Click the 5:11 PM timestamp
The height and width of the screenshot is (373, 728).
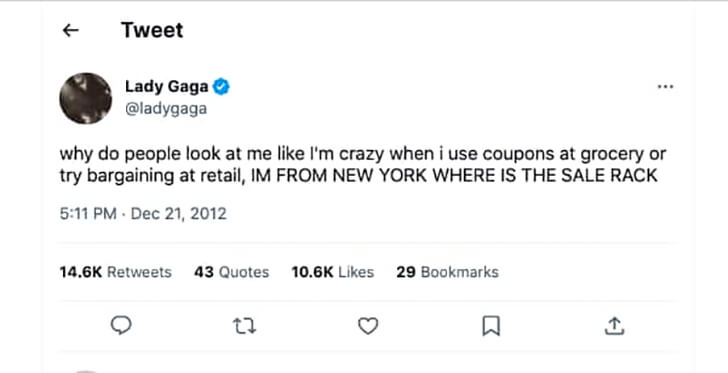(x=88, y=214)
